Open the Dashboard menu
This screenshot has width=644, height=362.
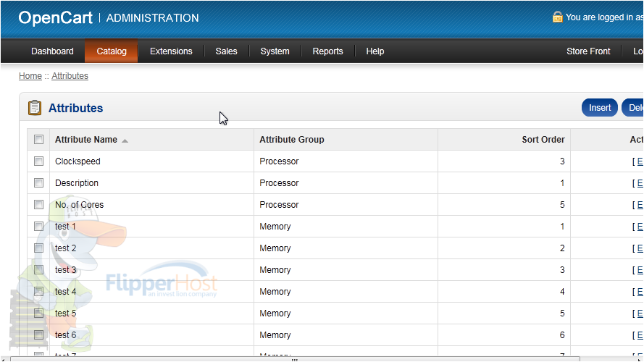[x=52, y=51]
